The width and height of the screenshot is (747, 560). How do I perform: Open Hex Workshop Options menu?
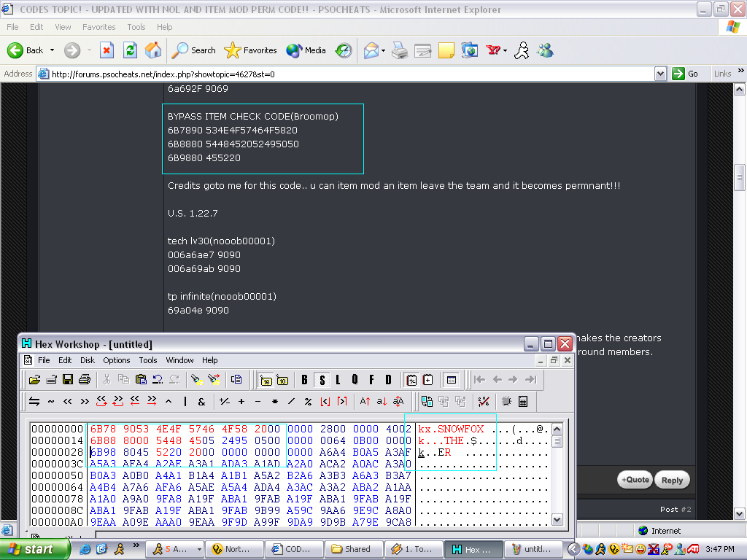(x=116, y=360)
